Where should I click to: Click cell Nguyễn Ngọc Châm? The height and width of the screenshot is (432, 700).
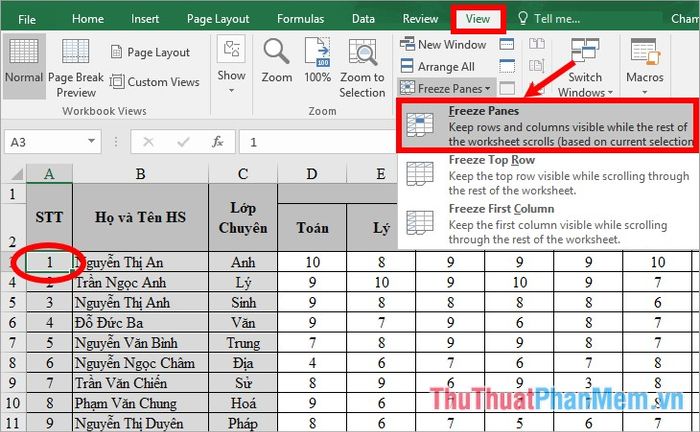[x=140, y=363]
